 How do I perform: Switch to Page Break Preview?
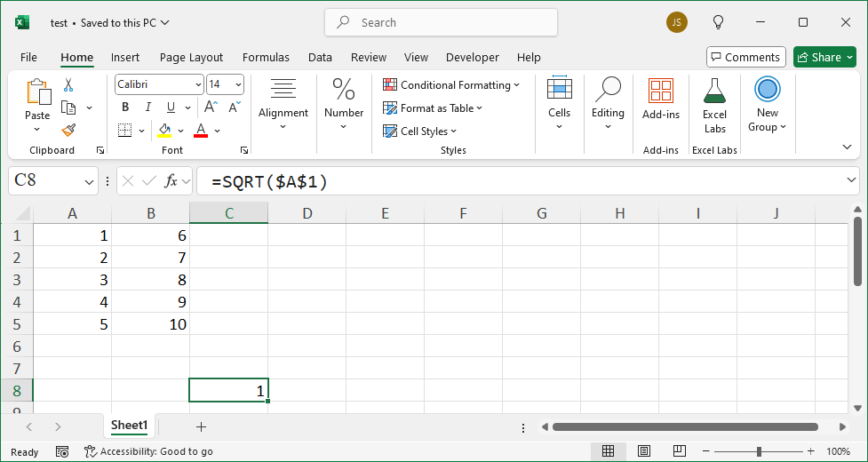coord(680,451)
